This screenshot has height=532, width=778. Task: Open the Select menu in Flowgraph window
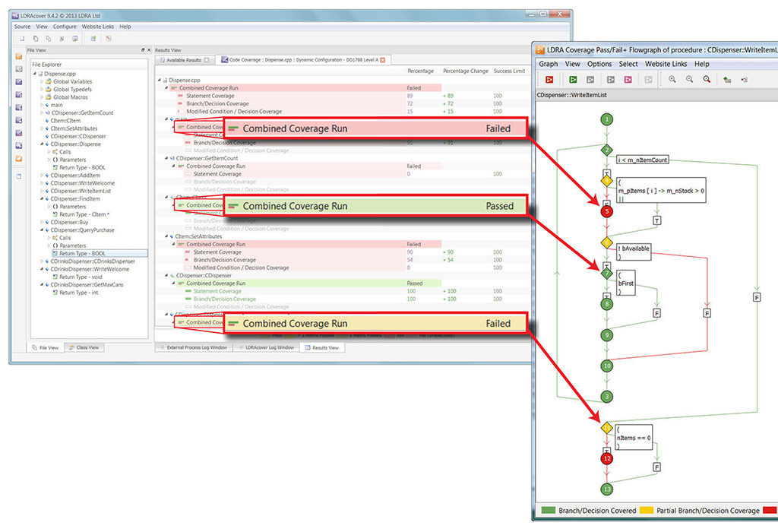pyautogui.click(x=628, y=64)
